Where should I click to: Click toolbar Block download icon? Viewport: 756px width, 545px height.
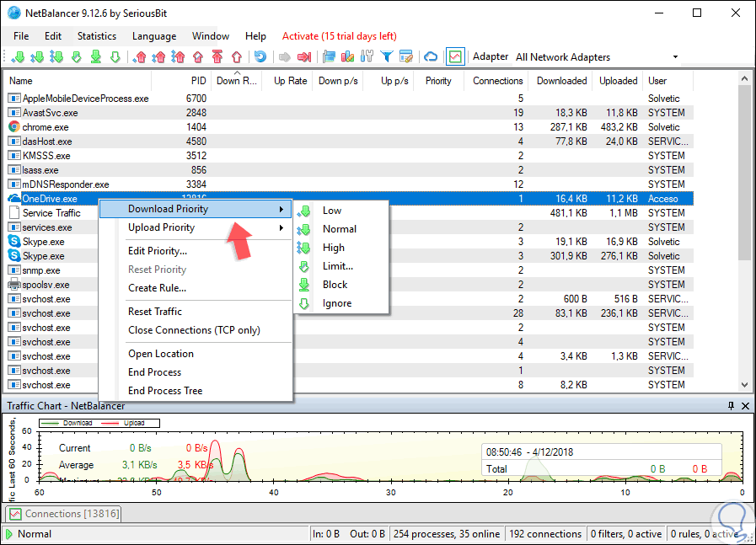tap(96, 57)
